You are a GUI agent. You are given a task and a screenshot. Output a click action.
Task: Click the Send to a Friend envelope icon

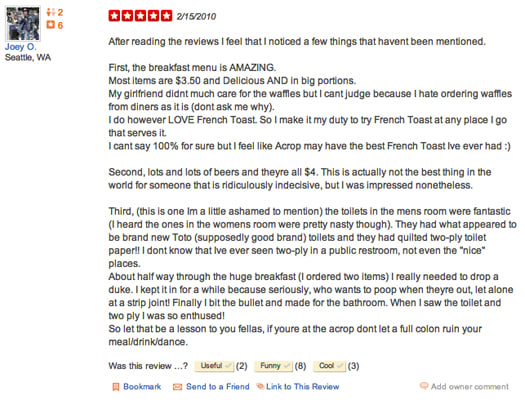coord(177,387)
